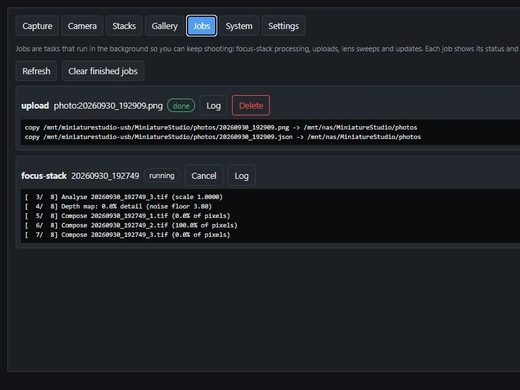The height and width of the screenshot is (390, 520).
Task: Click the Compose 20260930_192749_1.tif line
Action: pyautogui.click(x=127, y=216)
